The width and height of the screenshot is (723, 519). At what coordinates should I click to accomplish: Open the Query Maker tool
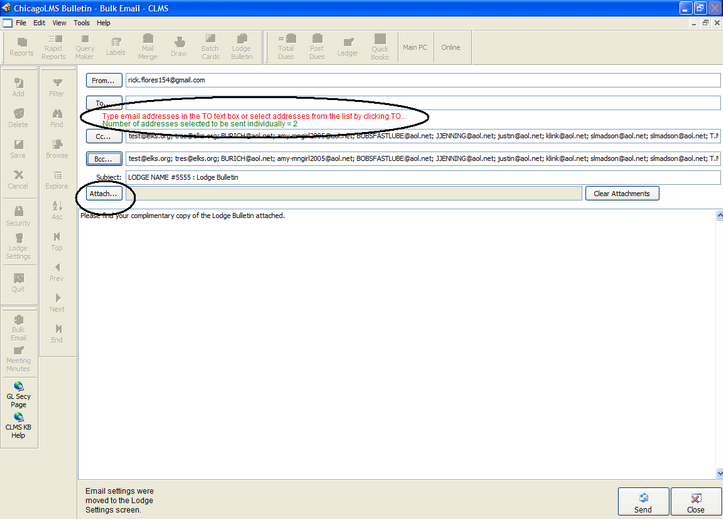pos(85,46)
